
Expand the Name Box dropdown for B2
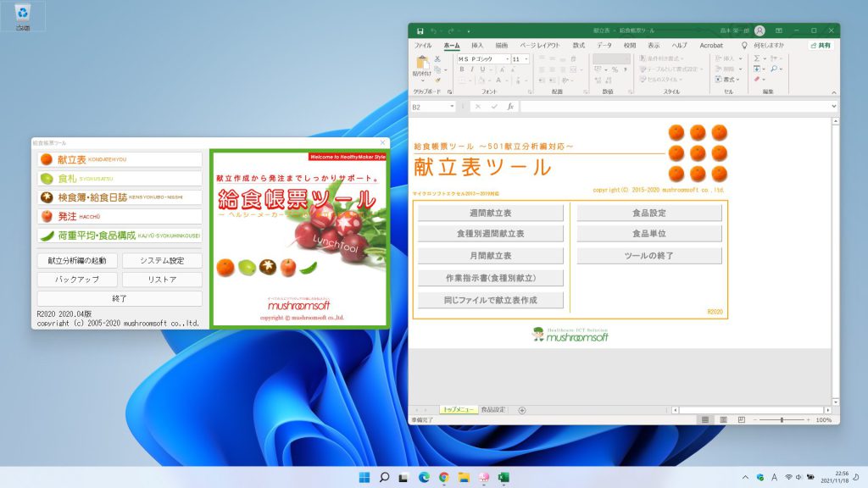(453, 106)
